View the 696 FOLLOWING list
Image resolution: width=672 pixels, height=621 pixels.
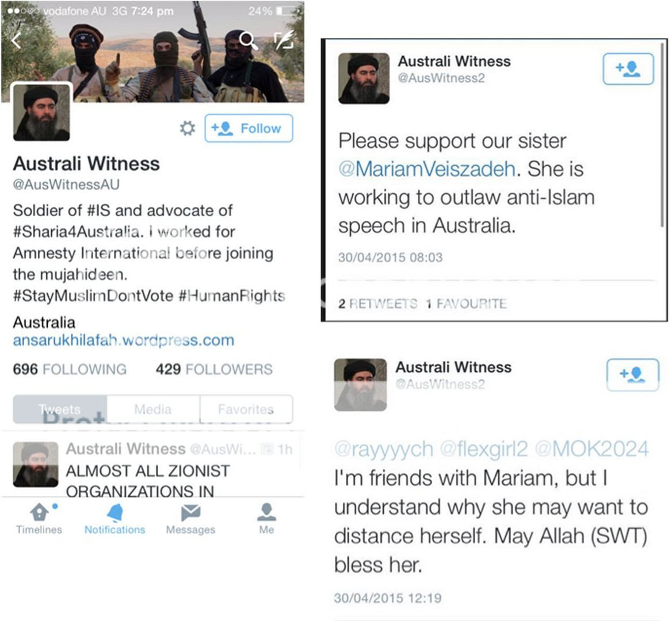click(x=70, y=369)
